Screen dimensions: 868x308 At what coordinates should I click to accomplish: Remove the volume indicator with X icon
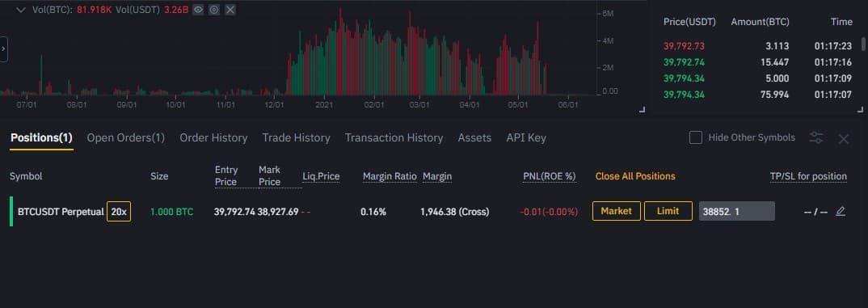(230, 10)
